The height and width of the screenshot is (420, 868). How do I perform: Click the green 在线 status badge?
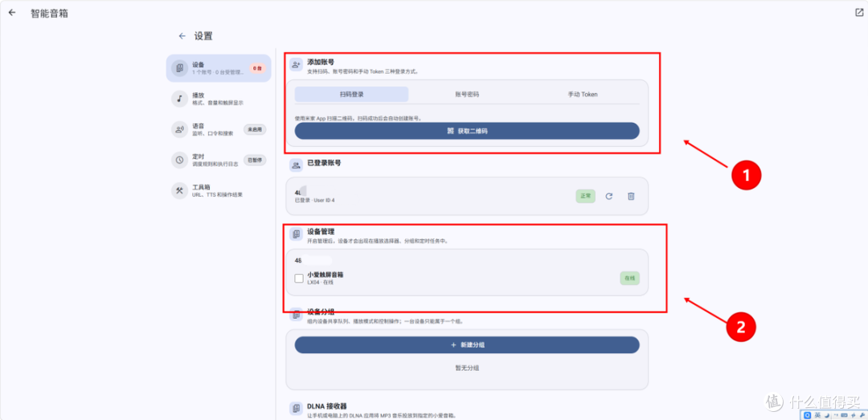pos(629,279)
